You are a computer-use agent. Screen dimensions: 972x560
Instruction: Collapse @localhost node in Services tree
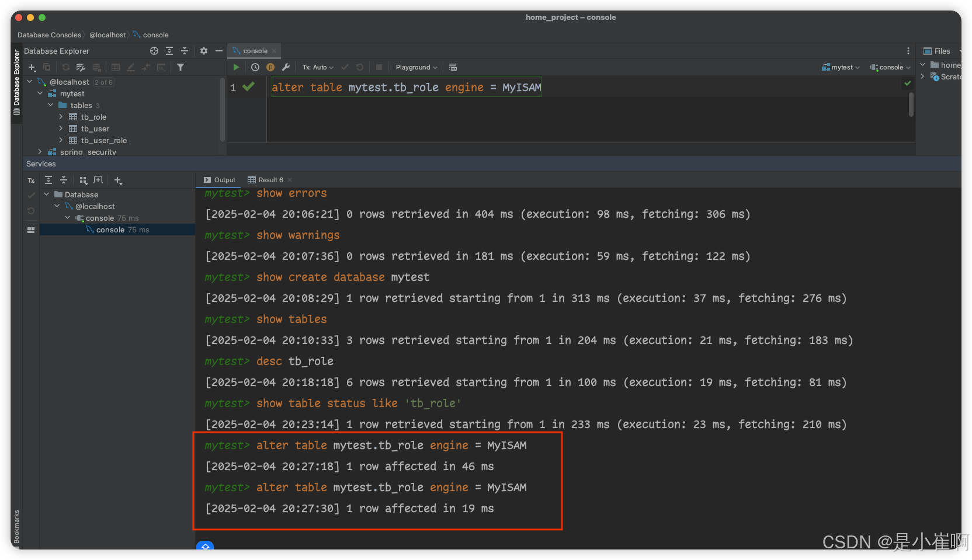(x=57, y=206)
